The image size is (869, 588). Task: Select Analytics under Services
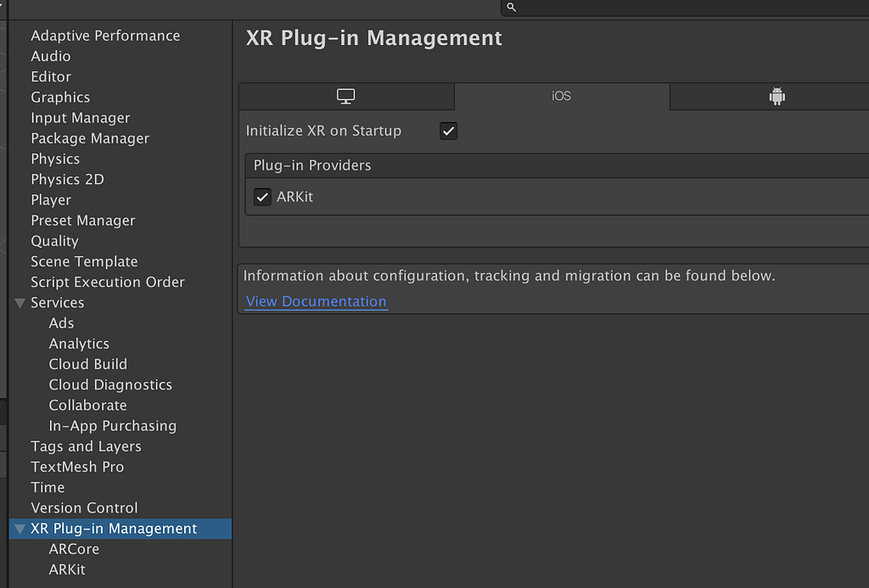(x=79, y=344)
